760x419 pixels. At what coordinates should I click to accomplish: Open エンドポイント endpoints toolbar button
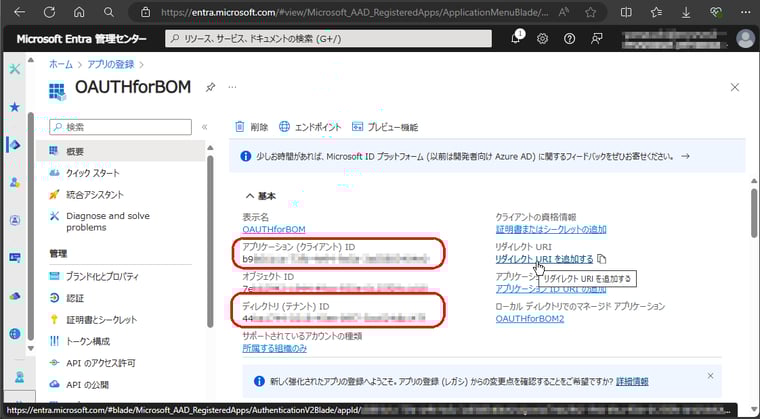coord(310,127)
